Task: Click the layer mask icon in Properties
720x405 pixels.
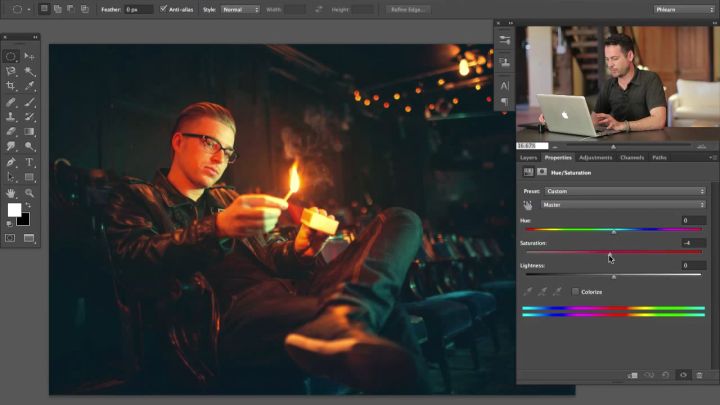Action: pos(542,172)
